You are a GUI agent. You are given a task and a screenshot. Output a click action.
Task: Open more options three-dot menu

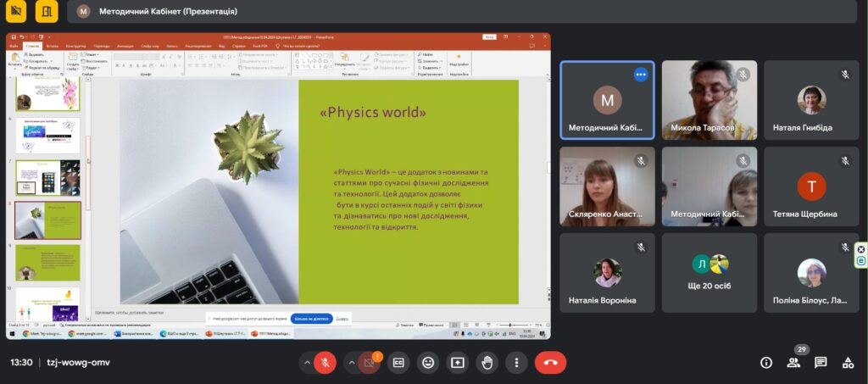click(516, 363)
